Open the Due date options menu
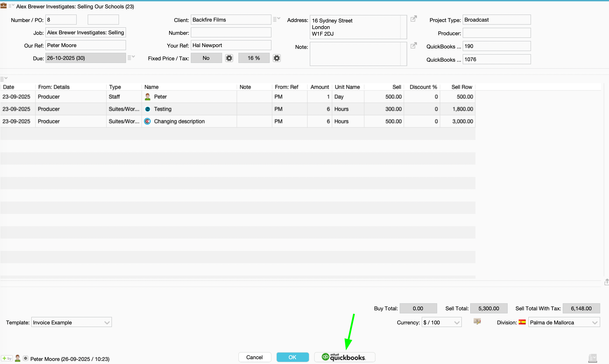The width and height of the screenshot is (609, 364). (131, 57)
